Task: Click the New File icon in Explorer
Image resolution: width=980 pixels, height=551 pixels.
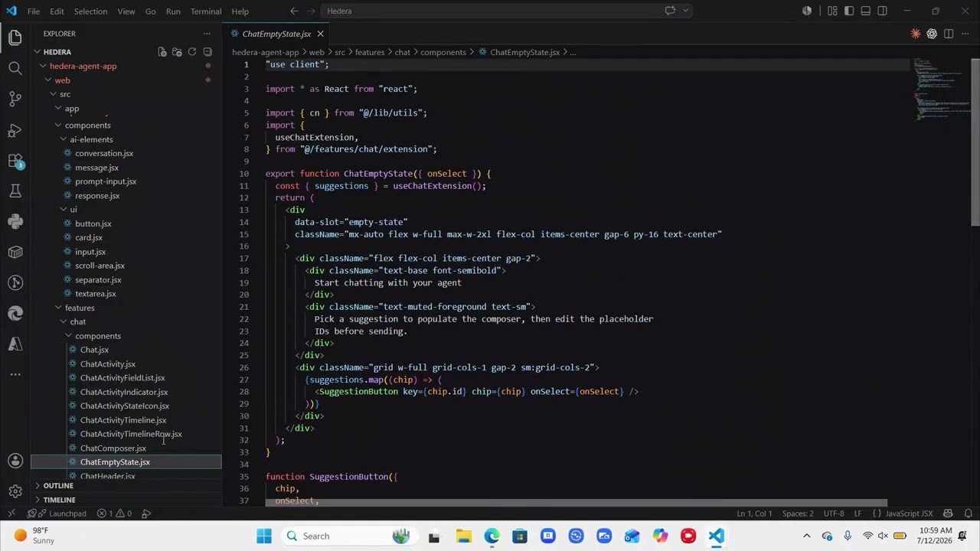Action: pyautogui.click(x=162, y=52)
